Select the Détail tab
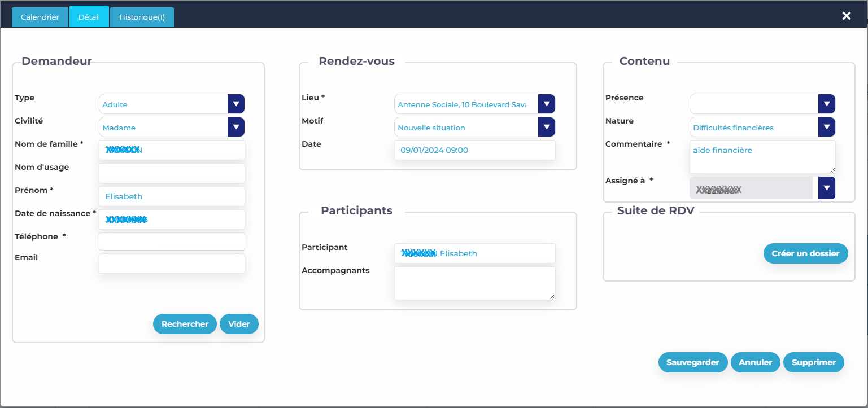The image size is (868, 408). point(89,17)
